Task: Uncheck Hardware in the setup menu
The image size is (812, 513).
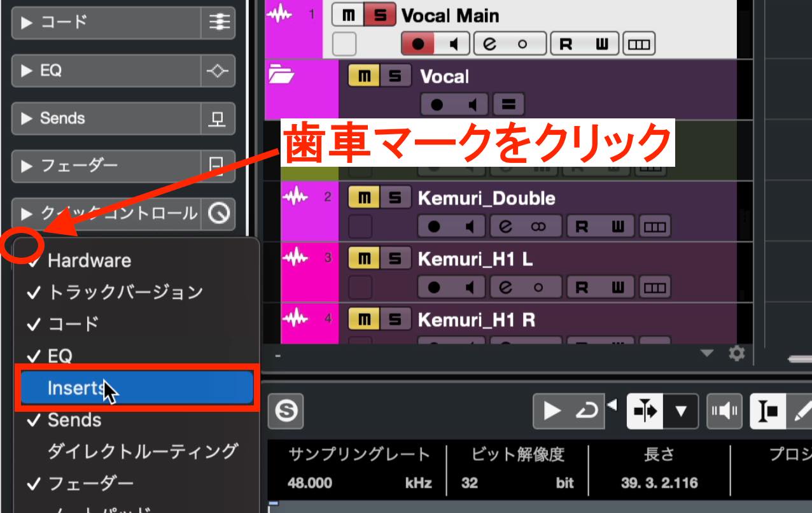Action: click(137, 260)
